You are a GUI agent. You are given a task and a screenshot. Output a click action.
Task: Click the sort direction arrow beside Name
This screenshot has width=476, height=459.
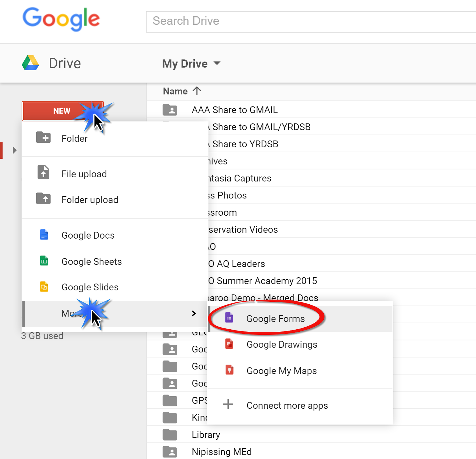click(197, 90)
